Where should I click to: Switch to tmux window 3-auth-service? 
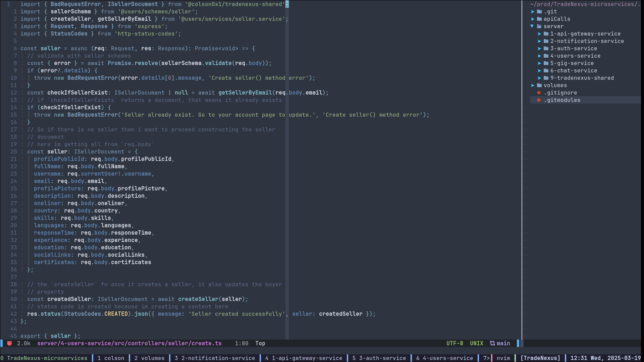coord(379,358)
